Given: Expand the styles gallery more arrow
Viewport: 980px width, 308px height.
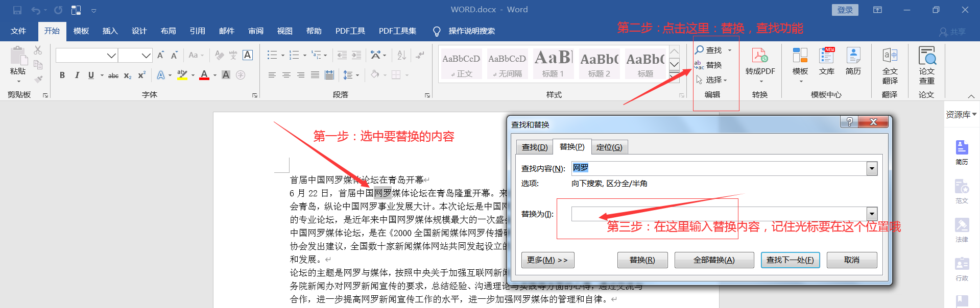Looking at the screenshot, I should click(x=674, y=76).
